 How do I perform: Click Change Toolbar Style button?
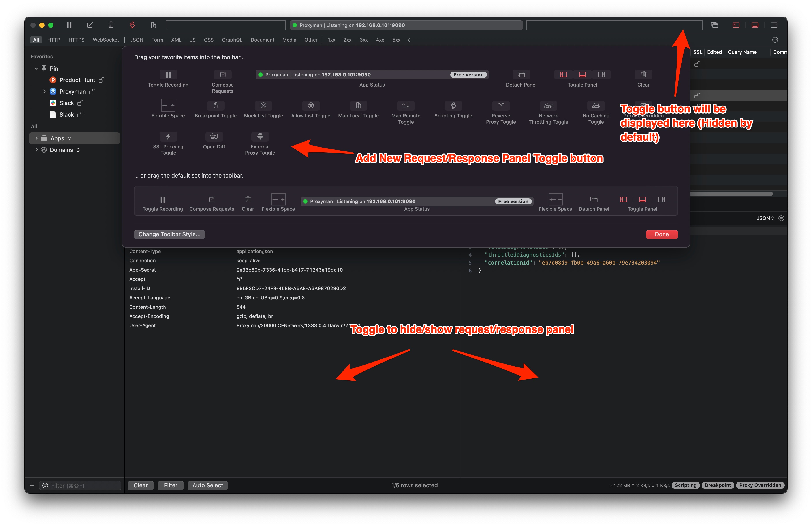coord(169,234)
